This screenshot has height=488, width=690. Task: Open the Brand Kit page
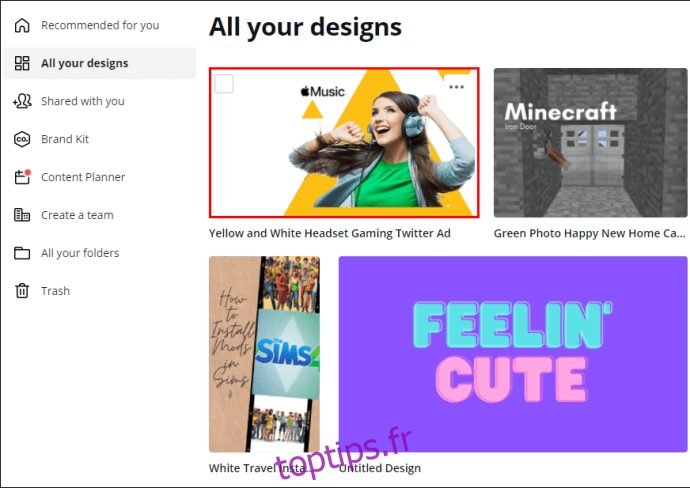[x=65, y=139]
